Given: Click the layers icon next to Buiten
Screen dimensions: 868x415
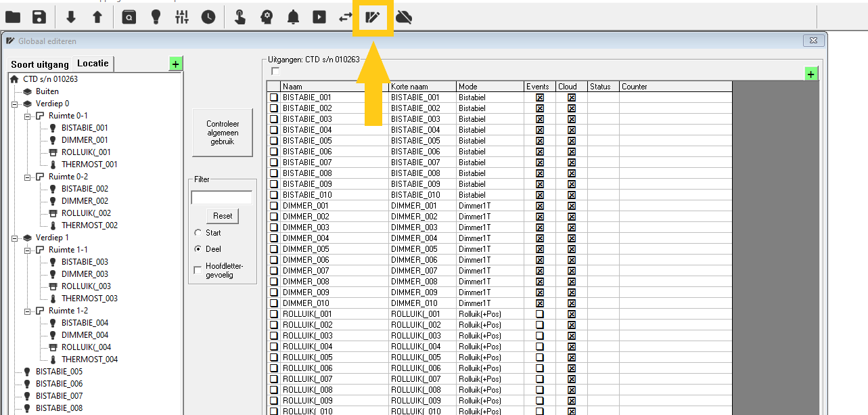Looking at the screenshot, I should click(27, 91).
